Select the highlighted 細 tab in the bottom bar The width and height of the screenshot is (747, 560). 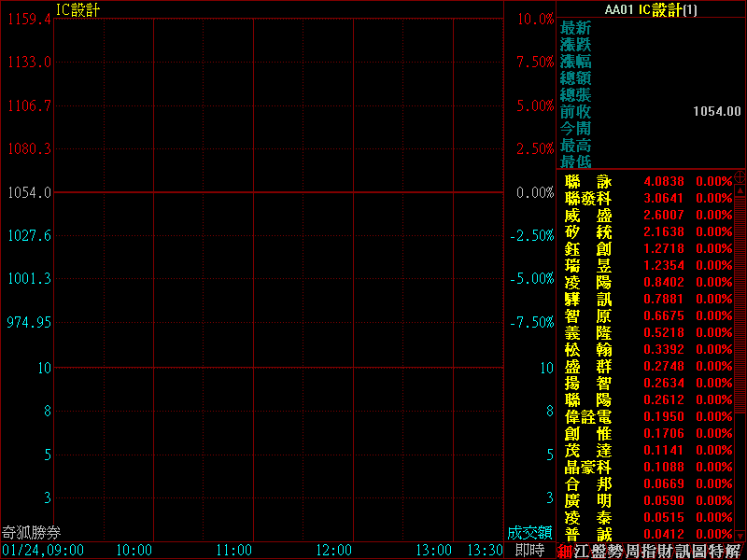565,551
